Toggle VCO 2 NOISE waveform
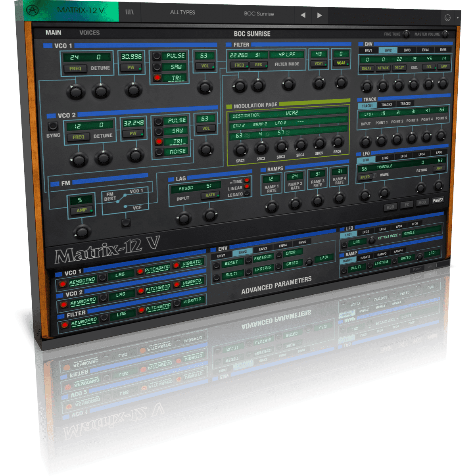 [159, 152]
